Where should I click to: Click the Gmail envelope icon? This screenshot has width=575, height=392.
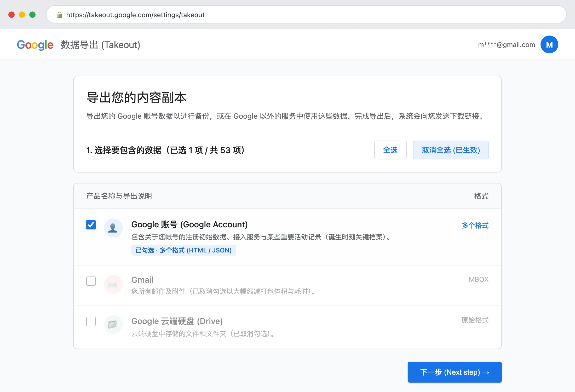click(113, 284)
